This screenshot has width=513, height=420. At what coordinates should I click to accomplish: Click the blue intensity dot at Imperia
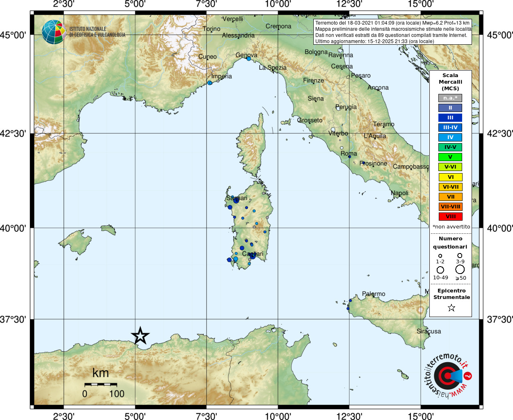coord(210,83)
